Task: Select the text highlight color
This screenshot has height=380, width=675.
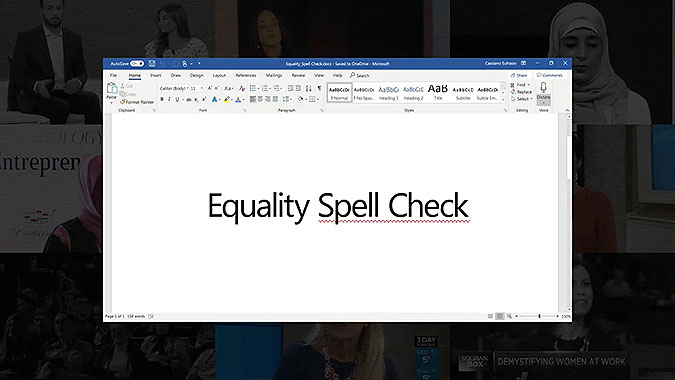Action: 226,99
